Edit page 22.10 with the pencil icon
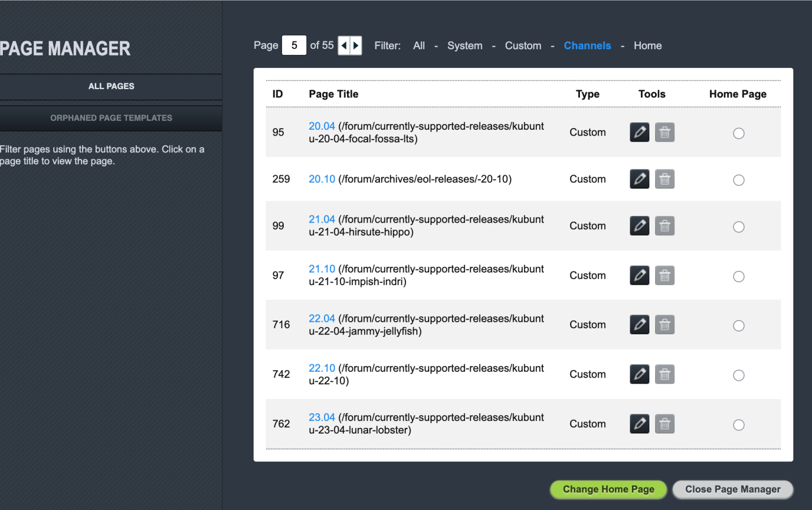The height and width of the screenshot is (510, 812). pos(639,374)
